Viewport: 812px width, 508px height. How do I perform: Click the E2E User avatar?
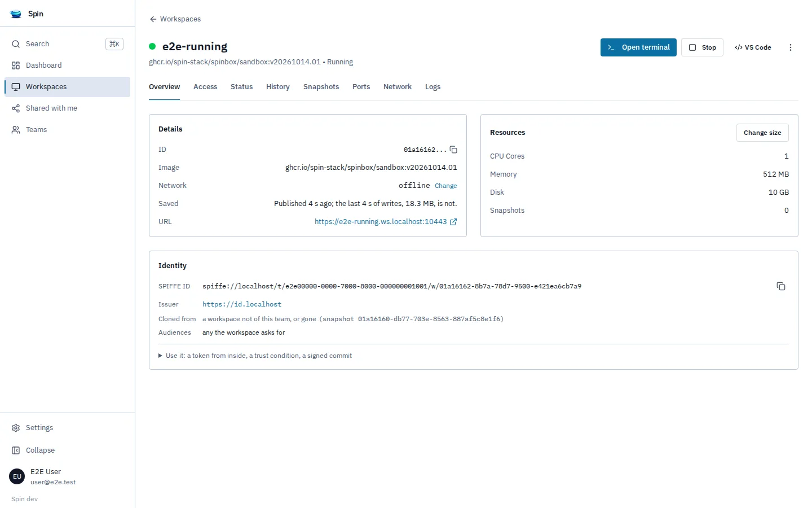(x=17, y=476)
